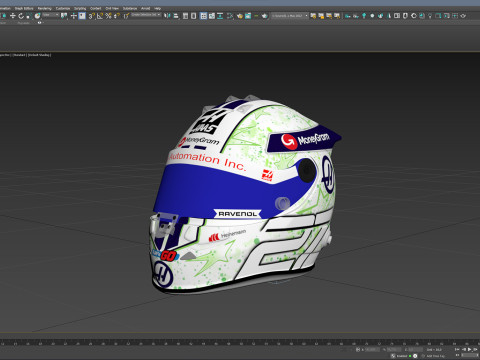Switch to the Populate ribbon tab

23,23
